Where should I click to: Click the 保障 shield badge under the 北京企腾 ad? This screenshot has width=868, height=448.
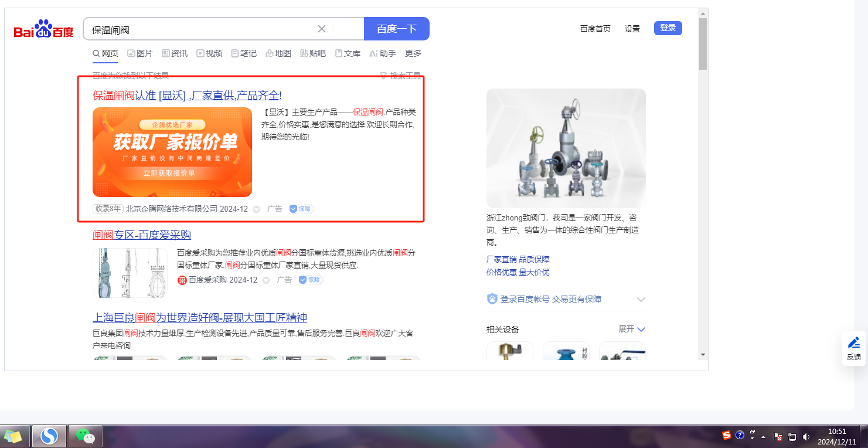301,209
